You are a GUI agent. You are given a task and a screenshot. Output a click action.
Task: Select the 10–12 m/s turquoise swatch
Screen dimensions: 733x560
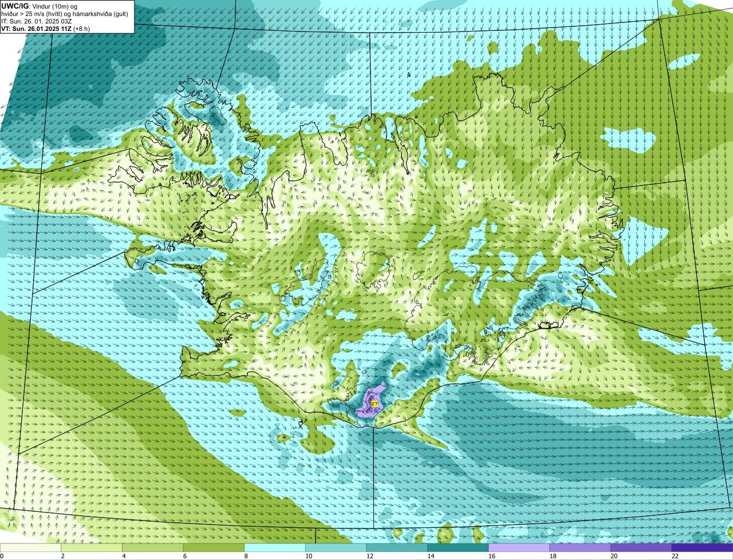pyautogui.click(x=336, y=548)
